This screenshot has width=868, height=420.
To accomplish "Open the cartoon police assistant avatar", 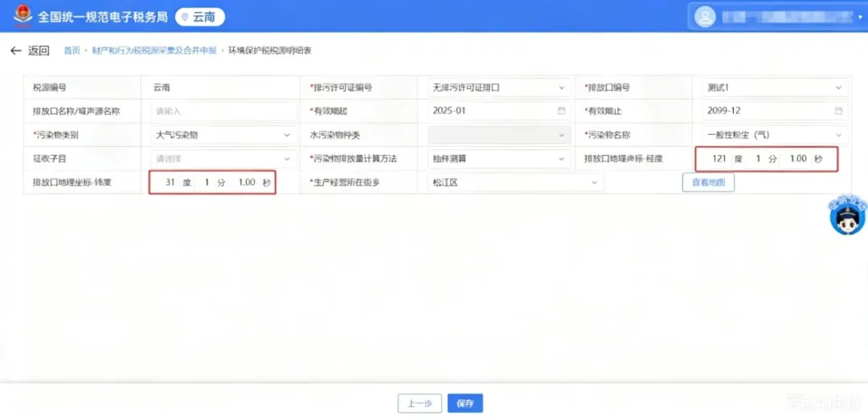I will (848, 216).
